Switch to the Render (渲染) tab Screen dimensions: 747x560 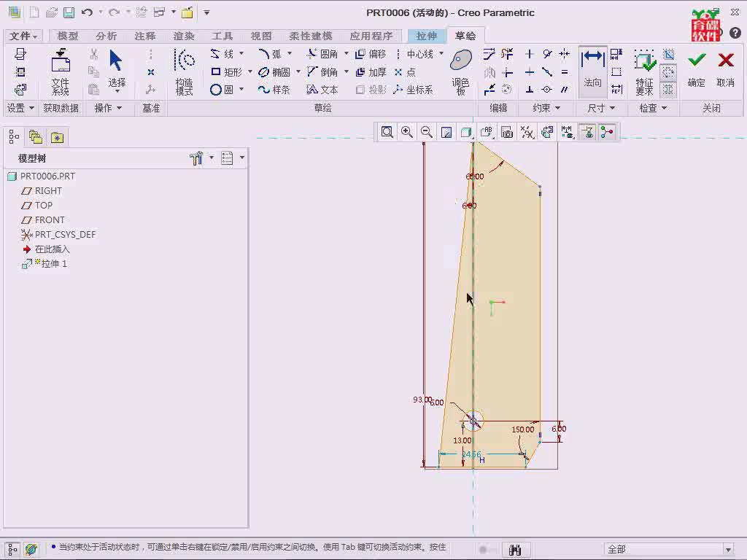(184, 36)
